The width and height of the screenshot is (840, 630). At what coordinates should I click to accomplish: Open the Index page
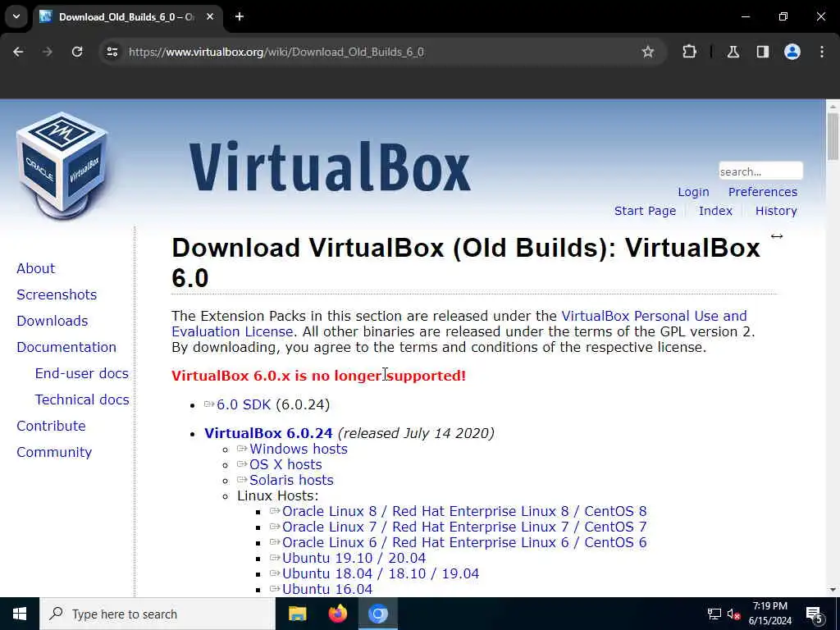click(715, 211)
